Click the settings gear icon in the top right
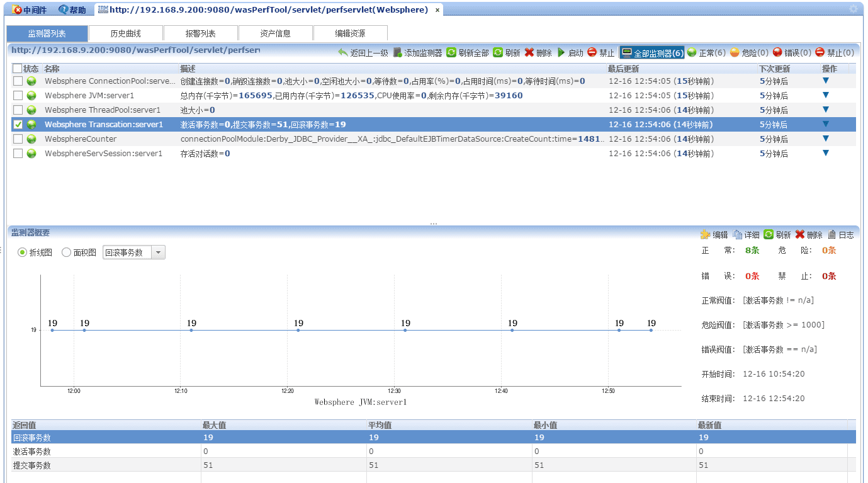Screen dimensions: 868x483 (x=854, y=9)
